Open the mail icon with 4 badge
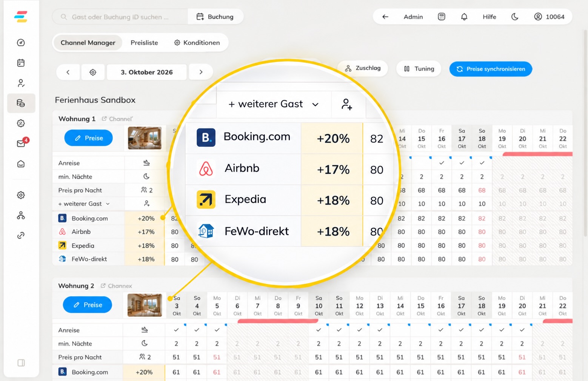 click(21, 143)
